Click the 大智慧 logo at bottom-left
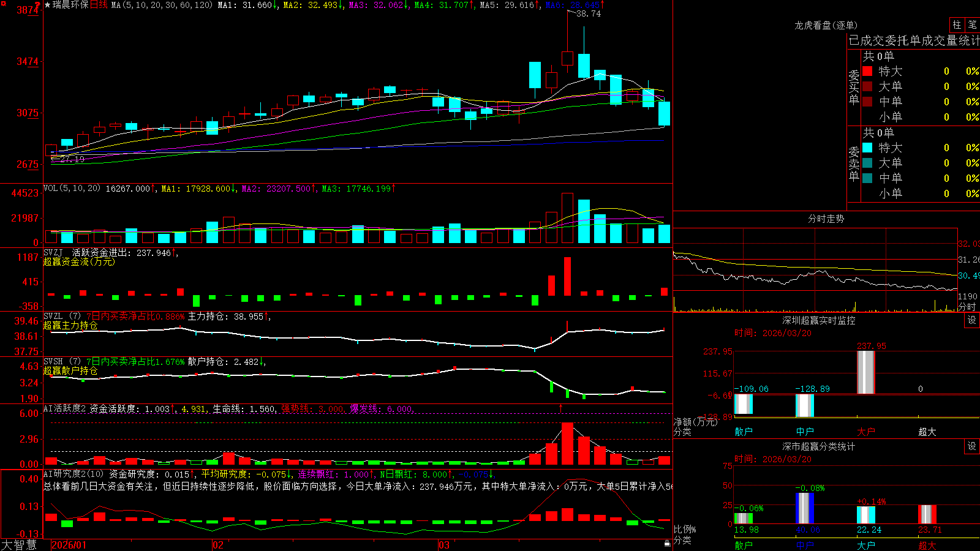This screenshot has height=551, width=980. (19, 545)
